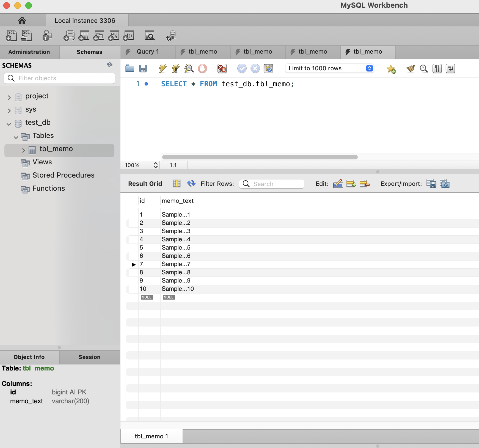
Task: Expand the tbl_memo table node
Action: (23, 150)
